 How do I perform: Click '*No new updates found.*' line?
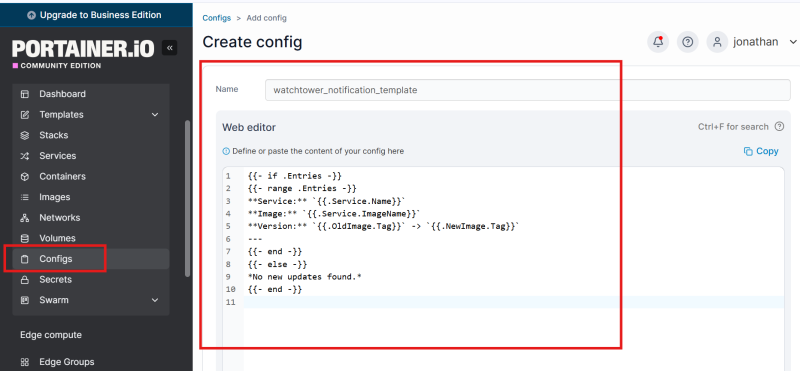pyautogui.click(x=305, y=277)
